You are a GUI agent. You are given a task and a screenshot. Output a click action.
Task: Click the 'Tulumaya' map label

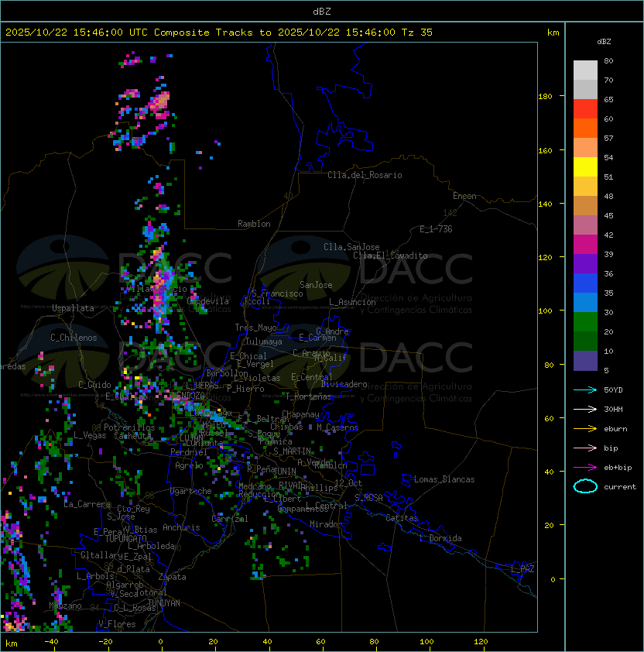(264, 341)
